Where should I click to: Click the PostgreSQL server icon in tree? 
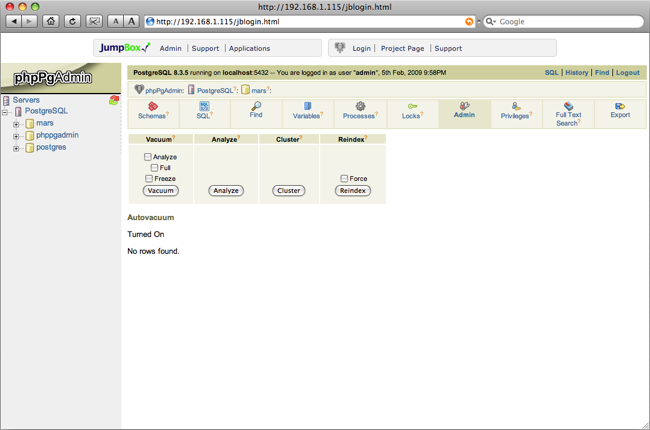coord(18,111)
